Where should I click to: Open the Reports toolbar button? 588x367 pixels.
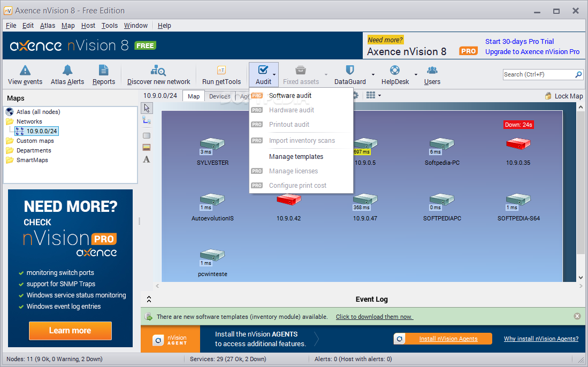[104, 75]
